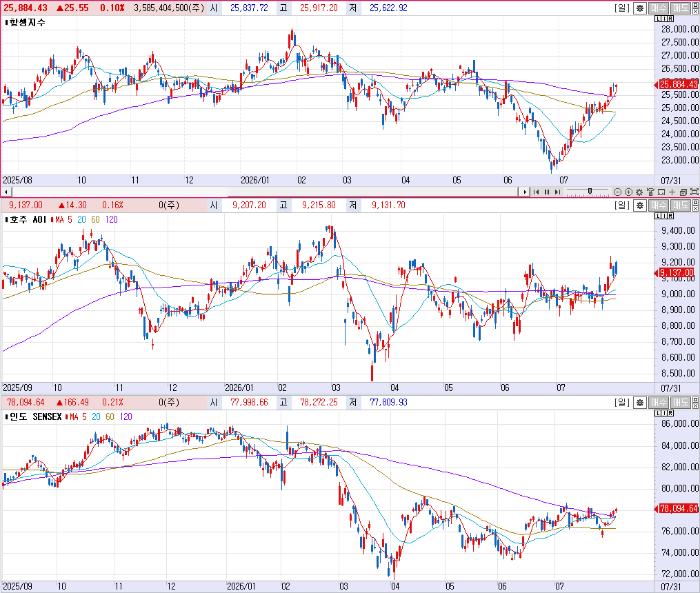Click 2026/01 date label on Hang Seng axis
This screenshot has width=700, height=593.
coord(255,180)
